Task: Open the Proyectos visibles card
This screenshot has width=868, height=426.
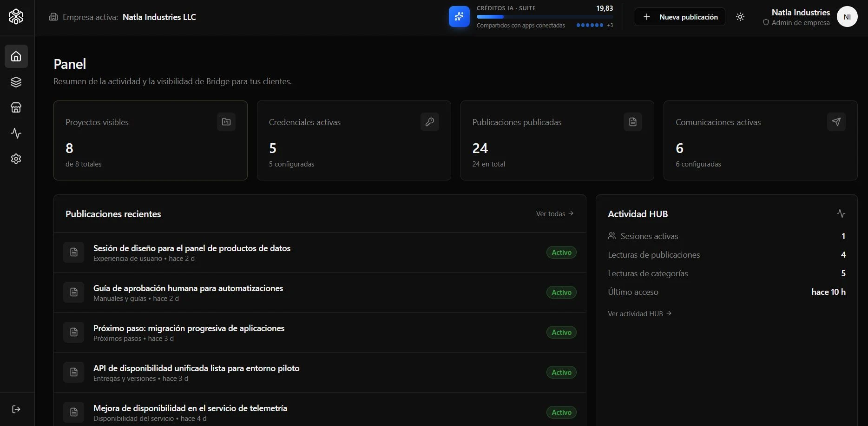Action: click(x=151, y=140)
